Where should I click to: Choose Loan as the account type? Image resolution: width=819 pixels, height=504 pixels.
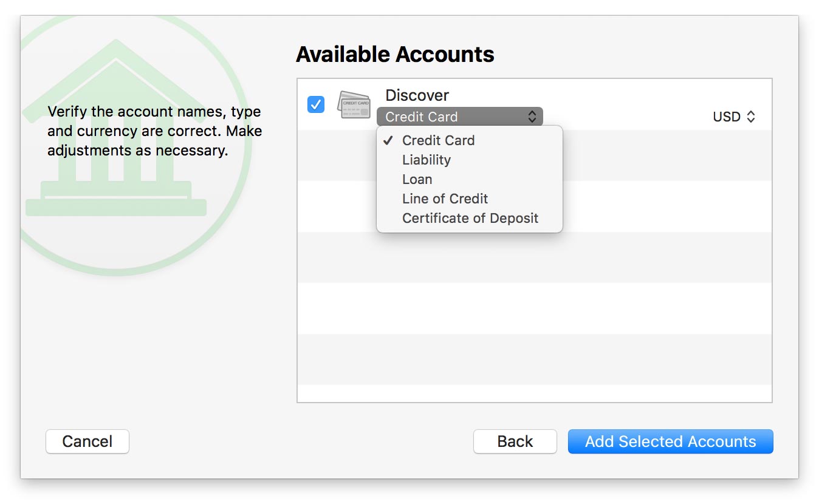coord(417,179)
